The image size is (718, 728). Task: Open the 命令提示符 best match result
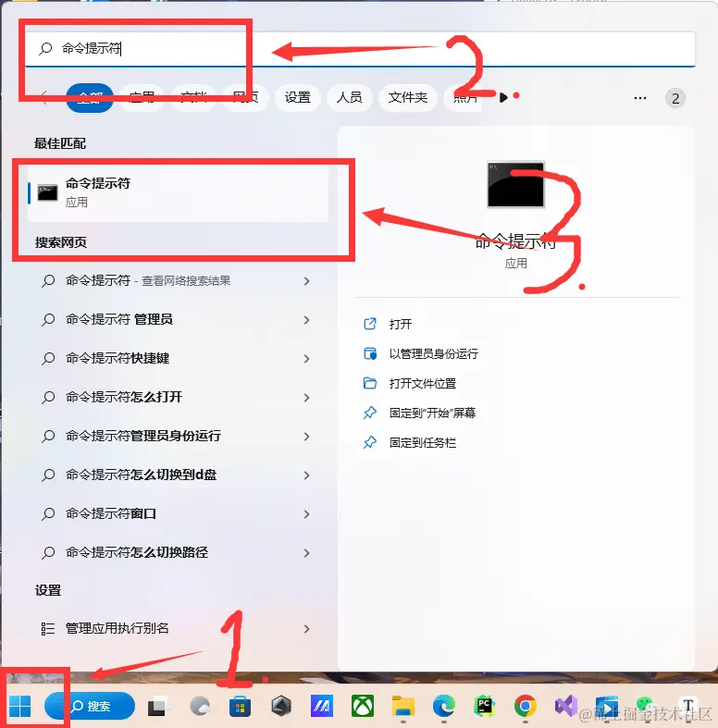tap(179, 193)
